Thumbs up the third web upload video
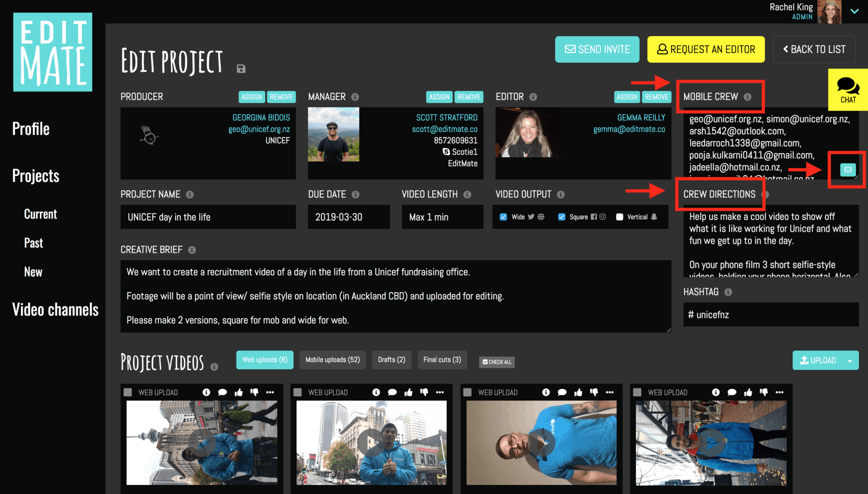Image resolution: width=868 pixels, height=494 pixels. (578, 392)
